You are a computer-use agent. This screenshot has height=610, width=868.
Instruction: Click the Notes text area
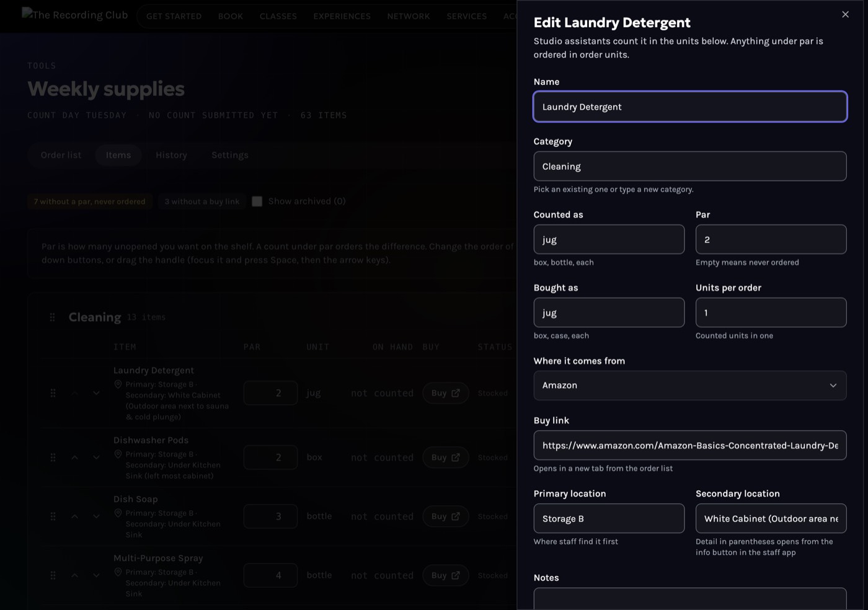pos(690,599)
